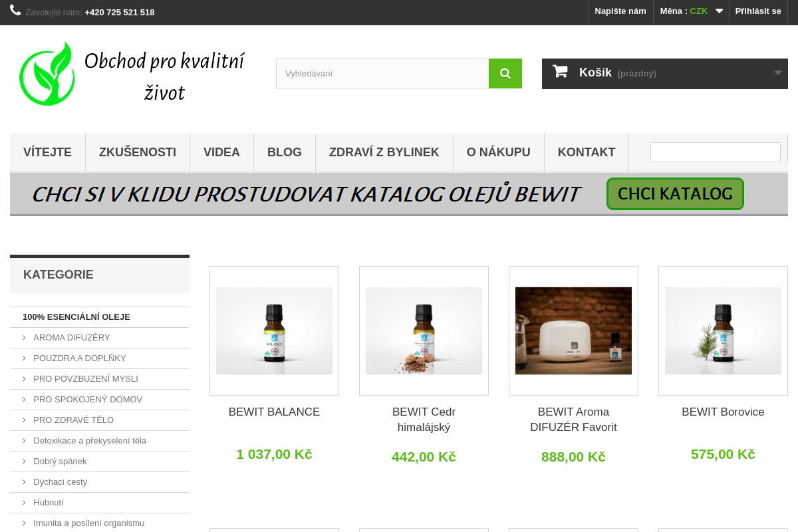This screenshot has height=532, width=798.
Task: Open the KONTAKT menu item
Action: [587, 152]
